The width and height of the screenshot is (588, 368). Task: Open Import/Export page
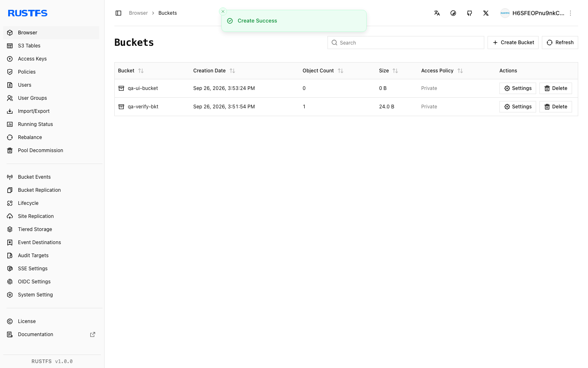(x=51, y=111)
